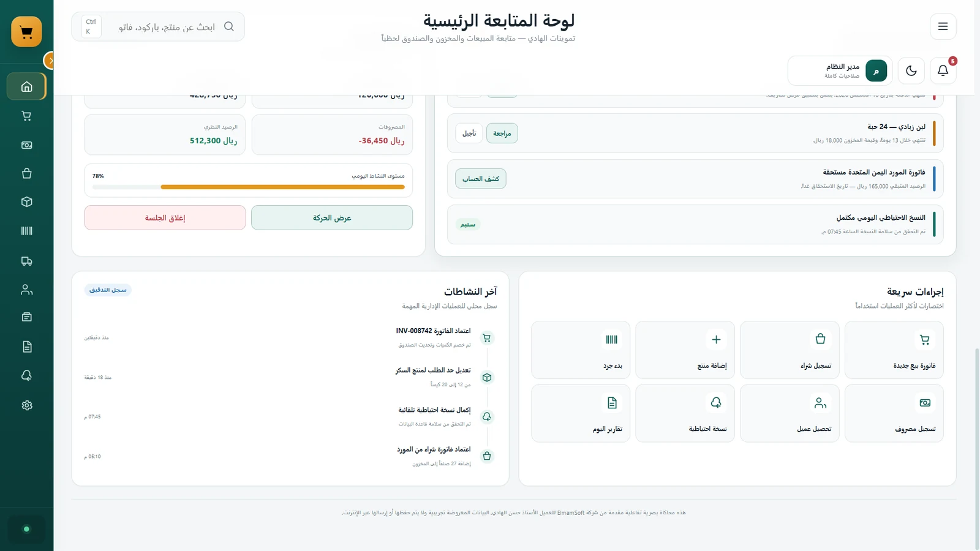Select the تعديل حد الطلب لمنتج السكر text

[x=433, y=370]
